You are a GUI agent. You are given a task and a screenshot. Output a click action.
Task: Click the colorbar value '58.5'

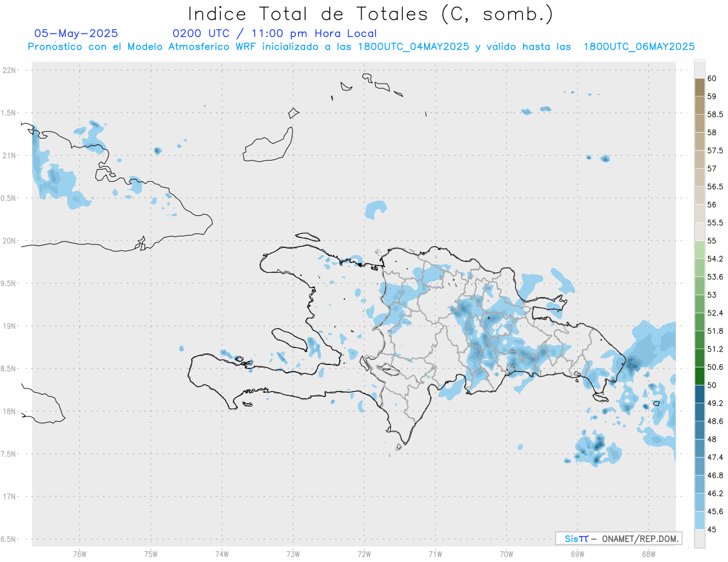[715, 115]
